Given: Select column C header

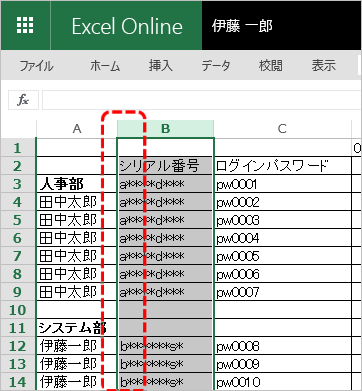Looking at the screenshot, I should coord(282,129).
